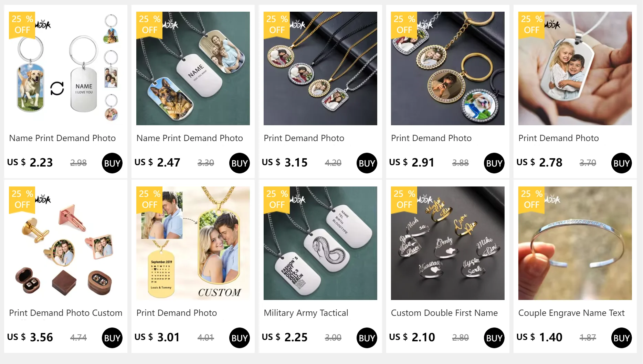
Task: Click BUY button for US $2.47 dog tag
Action: 240,163
